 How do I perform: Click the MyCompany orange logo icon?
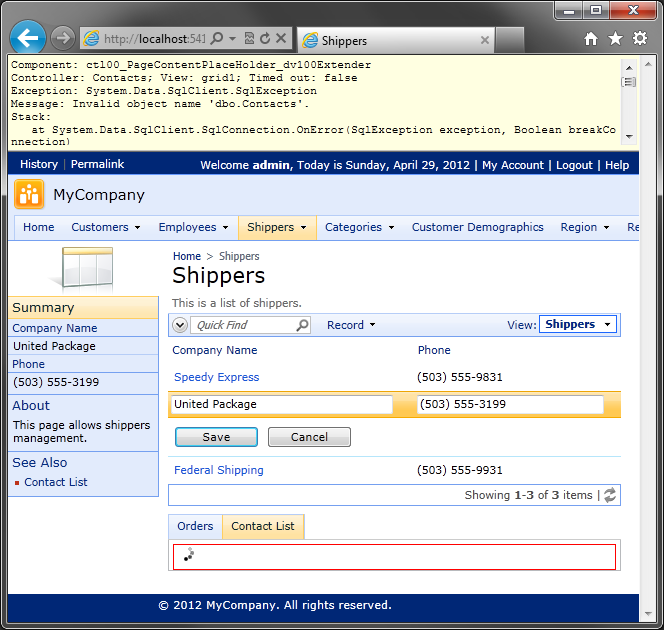[x=29, y=195]
